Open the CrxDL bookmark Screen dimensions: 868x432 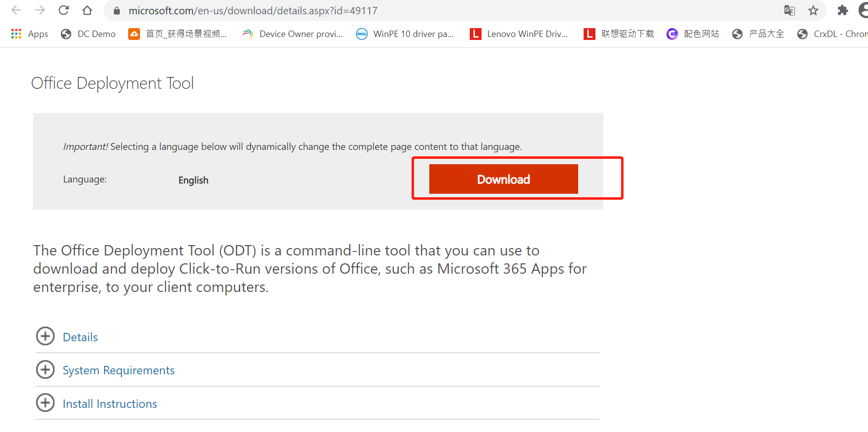point(832,34)
